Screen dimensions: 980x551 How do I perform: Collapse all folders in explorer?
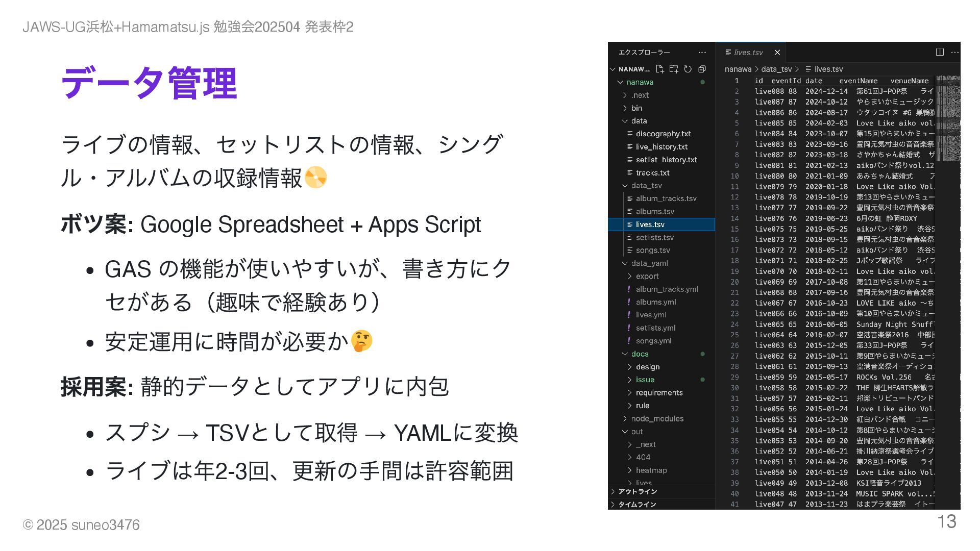point(702,69)
